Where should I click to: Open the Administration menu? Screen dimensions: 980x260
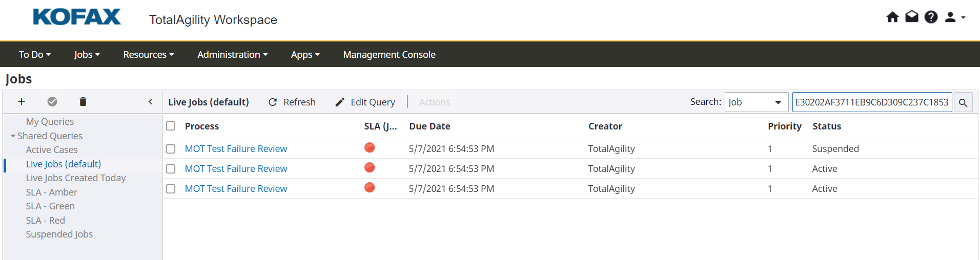click(x=232, y=55)
